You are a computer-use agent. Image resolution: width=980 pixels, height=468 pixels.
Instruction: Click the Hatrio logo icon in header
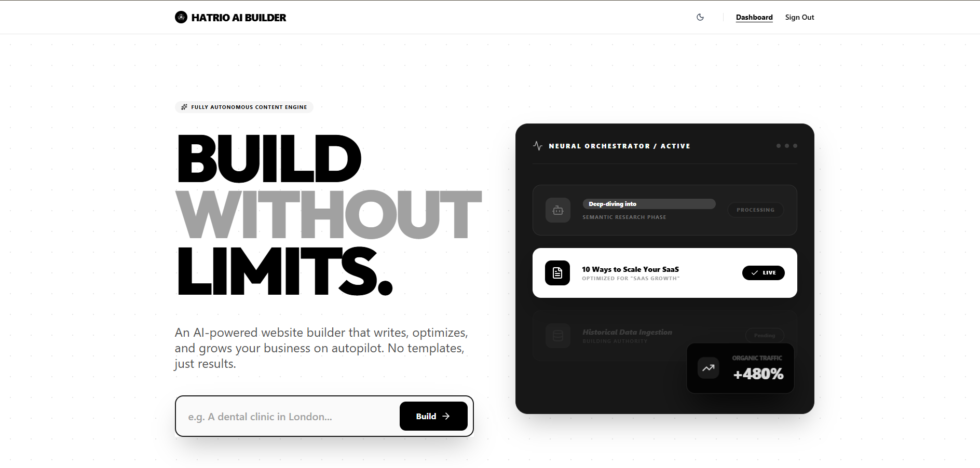181,17
